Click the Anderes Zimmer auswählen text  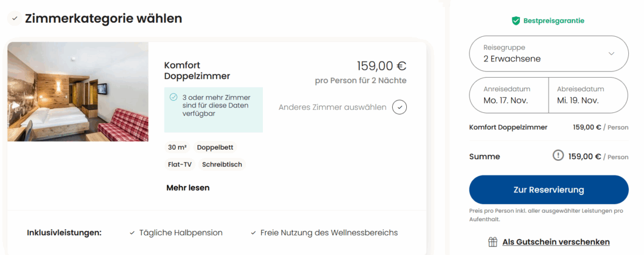coord(332,107)
